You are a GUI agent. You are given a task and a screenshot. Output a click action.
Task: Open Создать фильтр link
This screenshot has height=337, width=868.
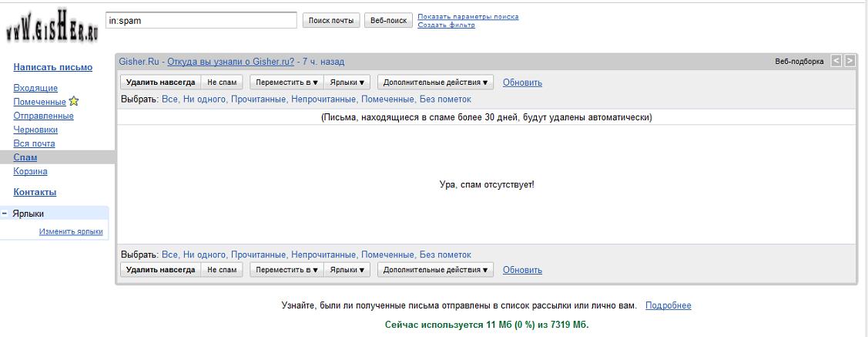coord(446,25)
